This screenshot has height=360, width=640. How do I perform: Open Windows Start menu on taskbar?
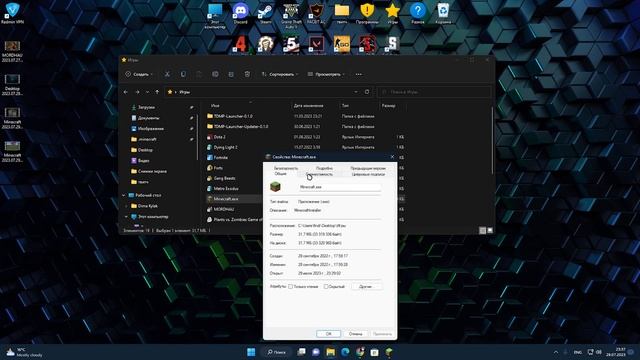point(251,352)
